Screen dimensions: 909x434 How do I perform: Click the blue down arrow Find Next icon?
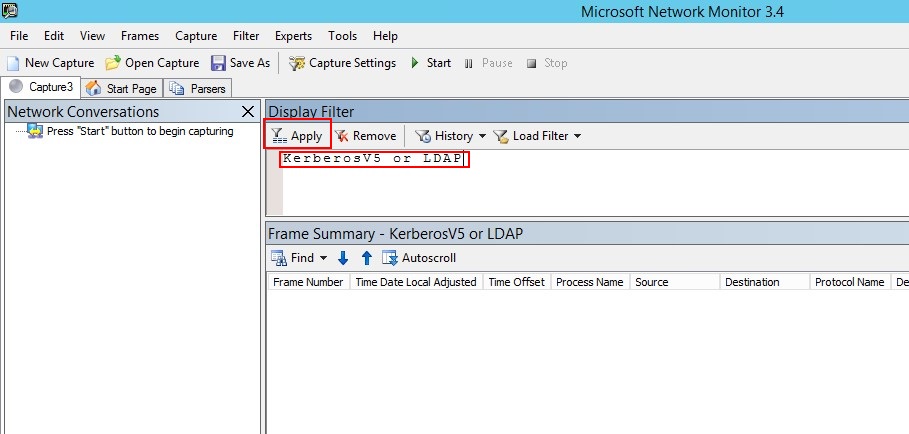[343, 258]
